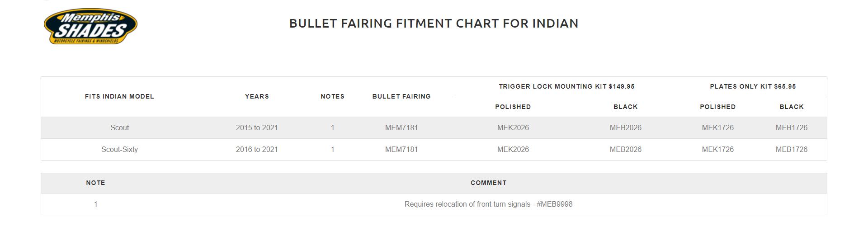Click the Years column header
Image resolution: width=868 pixels, height=227 pixels.
[x=257, y=96]
